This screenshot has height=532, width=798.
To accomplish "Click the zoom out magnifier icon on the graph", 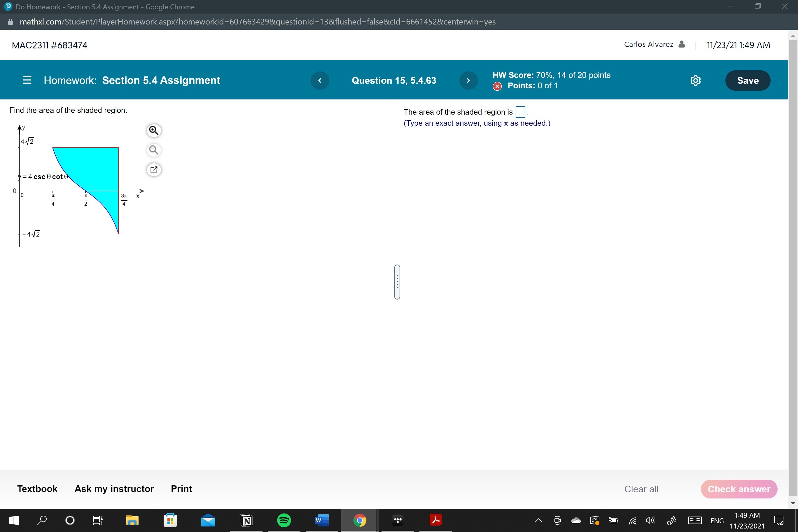I will (x=154, y=150).
